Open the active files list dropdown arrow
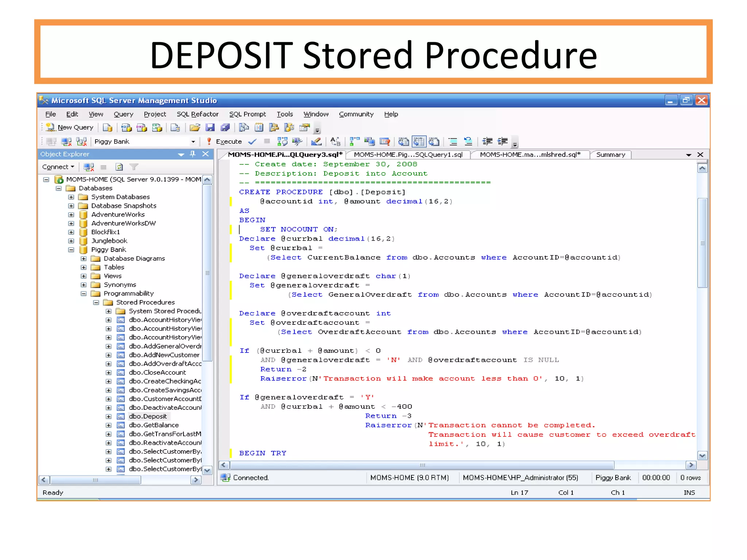Viewport: 747px width, 560px height. click(689, 155)
